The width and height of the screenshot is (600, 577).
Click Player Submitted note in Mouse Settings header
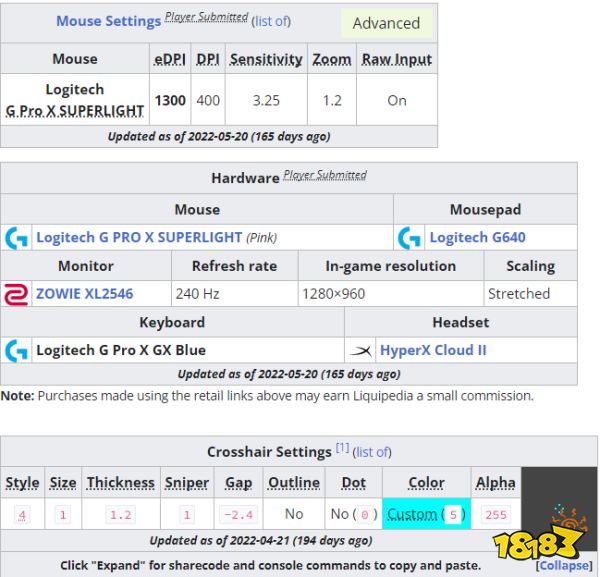click(206, 17)
